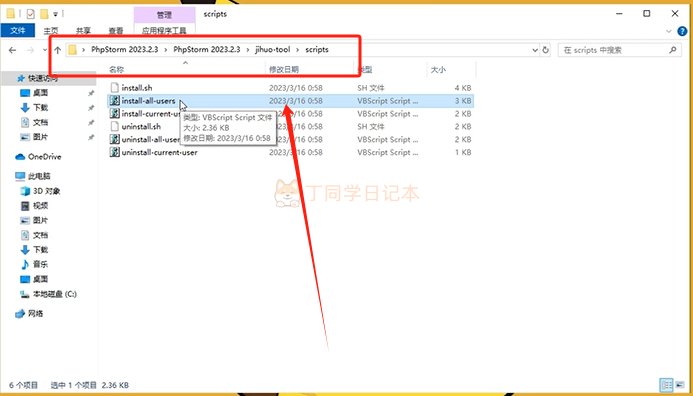Switch to details view layout icon
The height and width of the screenshot is (396, 693).
667,385
